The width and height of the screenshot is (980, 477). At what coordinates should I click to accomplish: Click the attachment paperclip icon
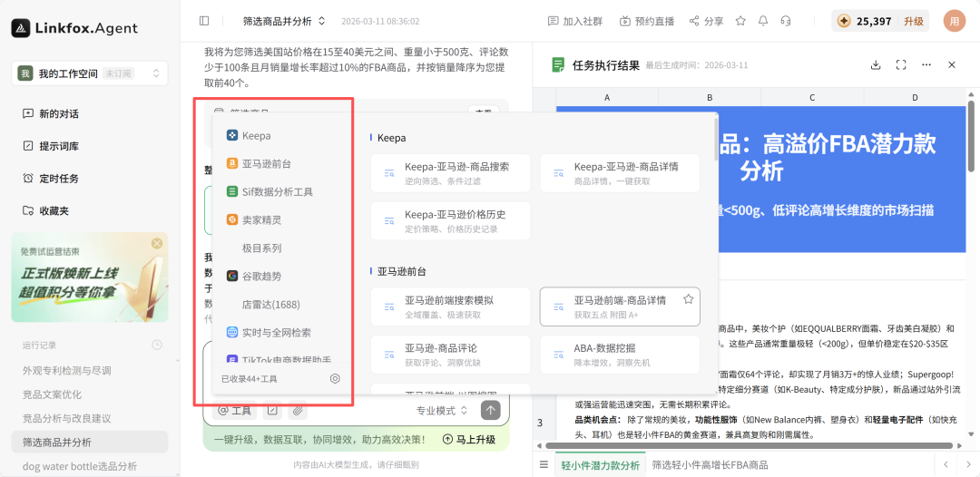pyautogui.click(x=298, y=410)
